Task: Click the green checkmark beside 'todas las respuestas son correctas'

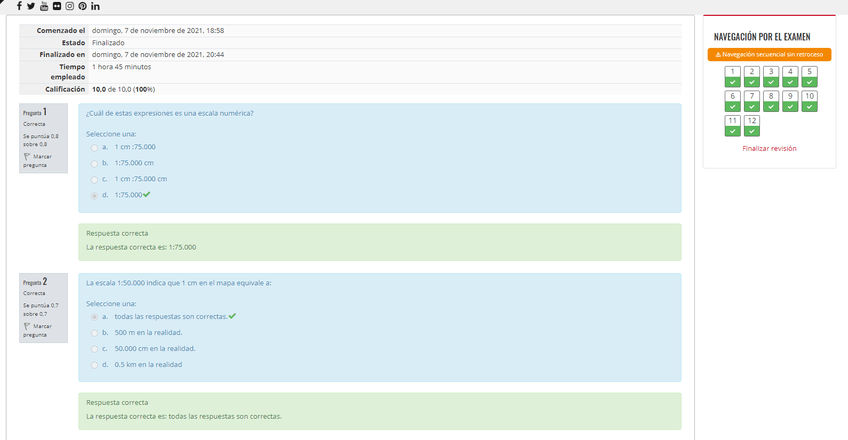Action: pyautogui.click(x=232, y=316)
